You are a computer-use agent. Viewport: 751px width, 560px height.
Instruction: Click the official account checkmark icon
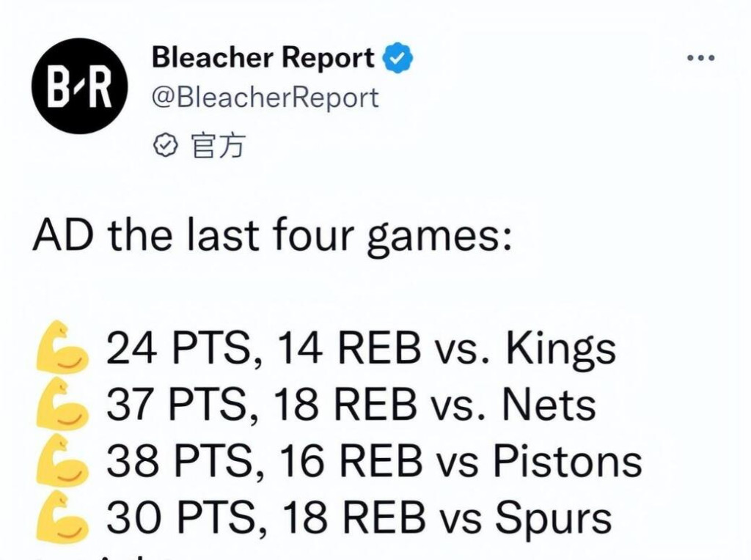[165, 146]
